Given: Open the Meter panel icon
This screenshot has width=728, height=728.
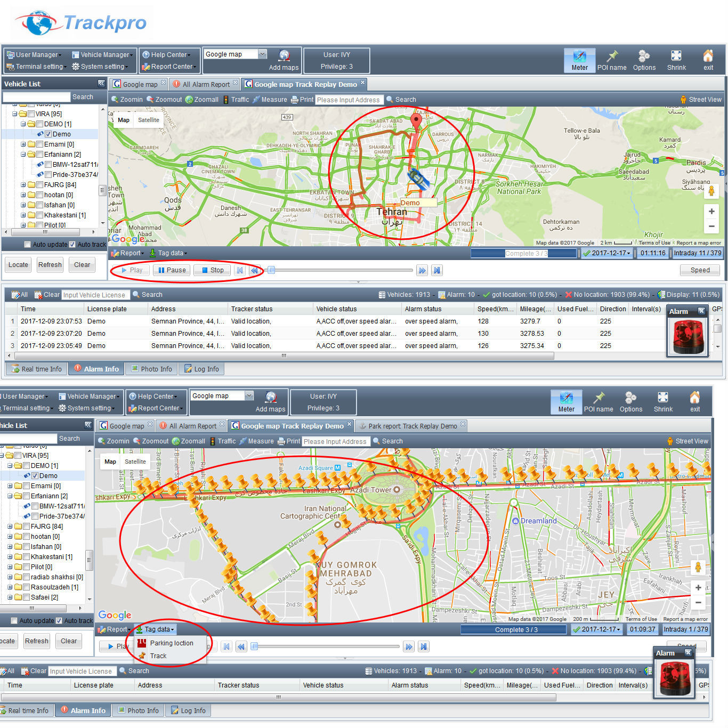Looking at the screenshot, I should [x=579, y=59].
